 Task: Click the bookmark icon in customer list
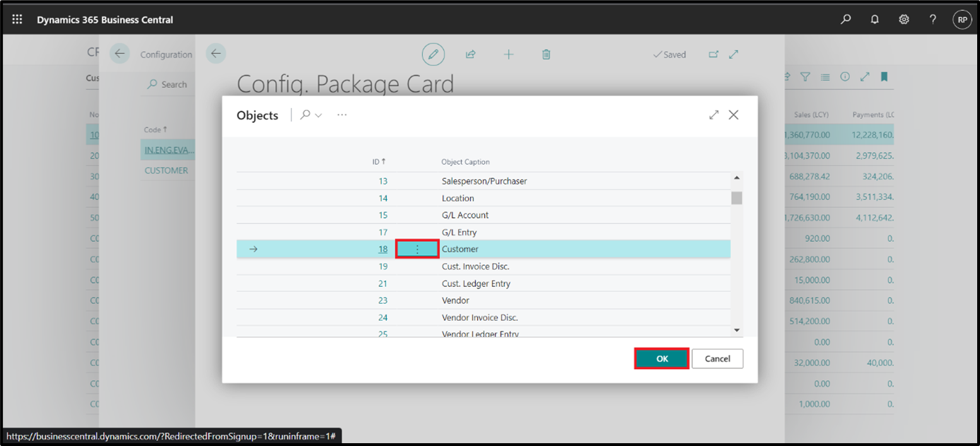(x=885, y=77)
